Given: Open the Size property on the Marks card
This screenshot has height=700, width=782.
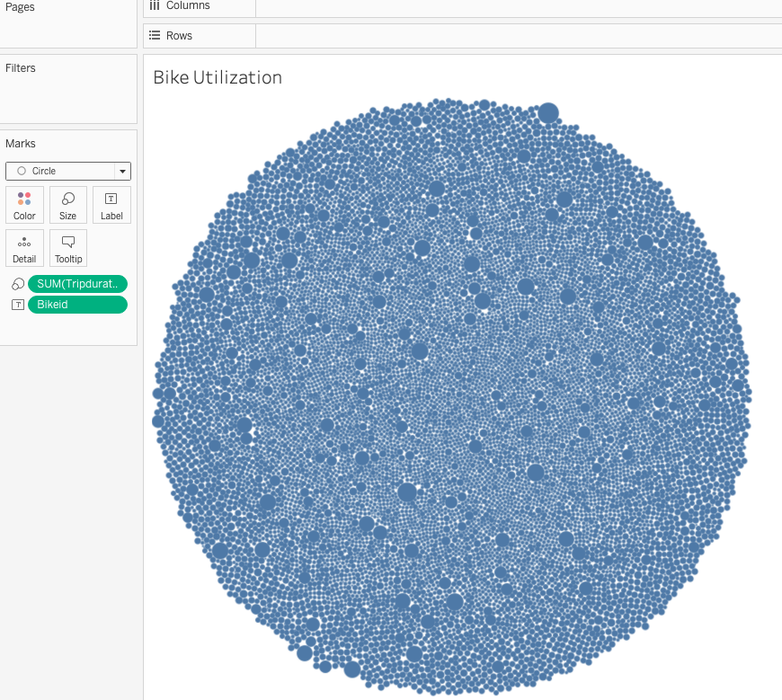Looking at the screenshot, I should coord(67,204).
